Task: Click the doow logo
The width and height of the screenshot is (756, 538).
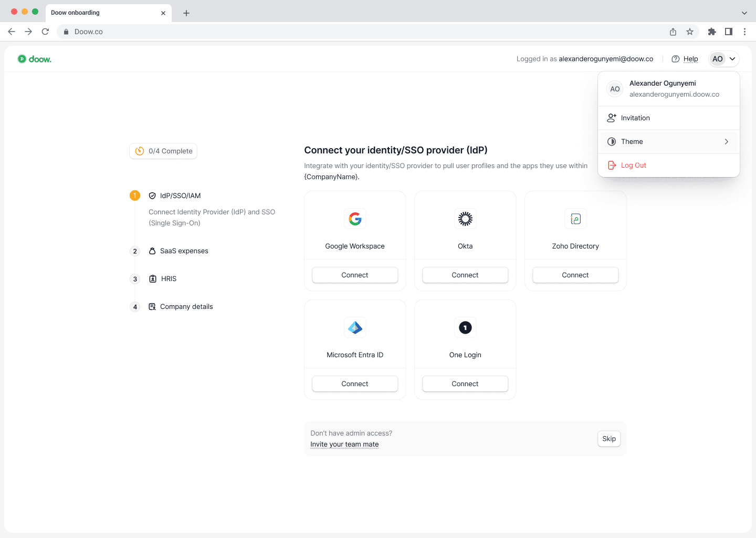Action: tap(35, 59)
